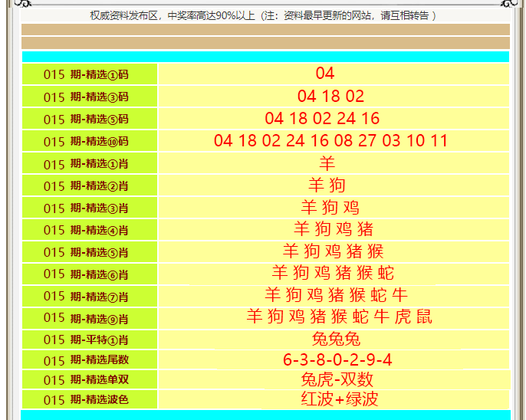526x420 pixels.
Task: Select the value '04 18 02'
Action: click(330, 97)
